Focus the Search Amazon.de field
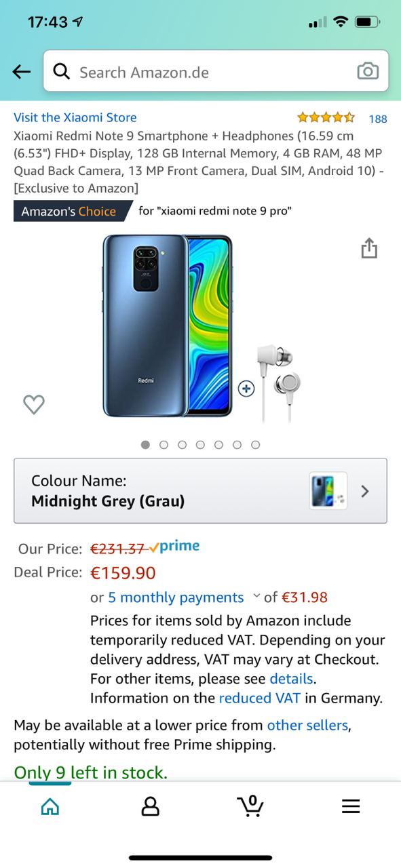 [216, 71]
